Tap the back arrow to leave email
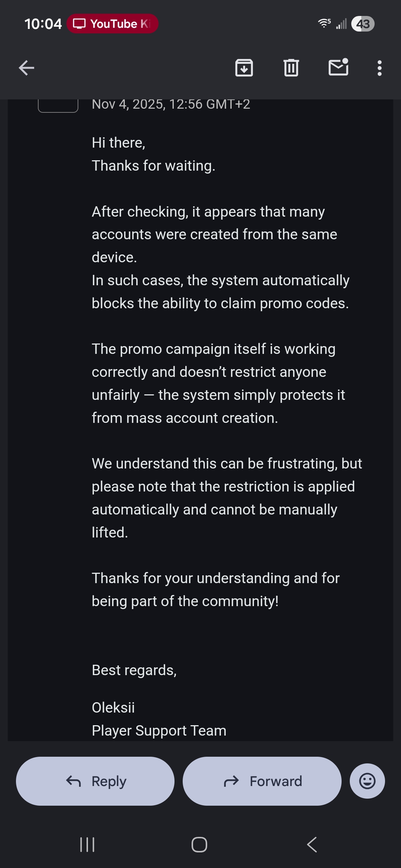This screenshot has height=868, width=401. pos(26,68)
